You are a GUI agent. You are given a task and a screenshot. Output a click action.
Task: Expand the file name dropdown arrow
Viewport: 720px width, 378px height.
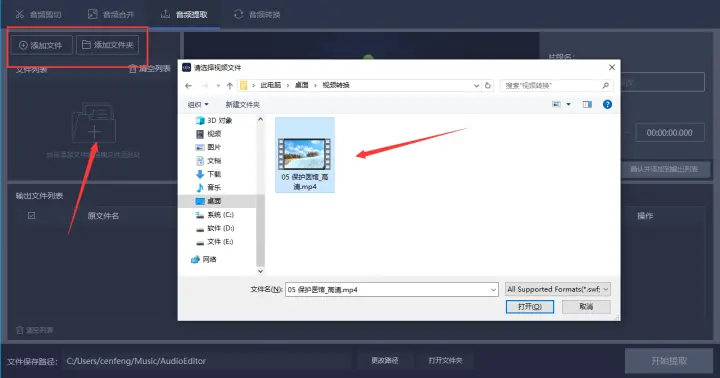click(493, 290)
